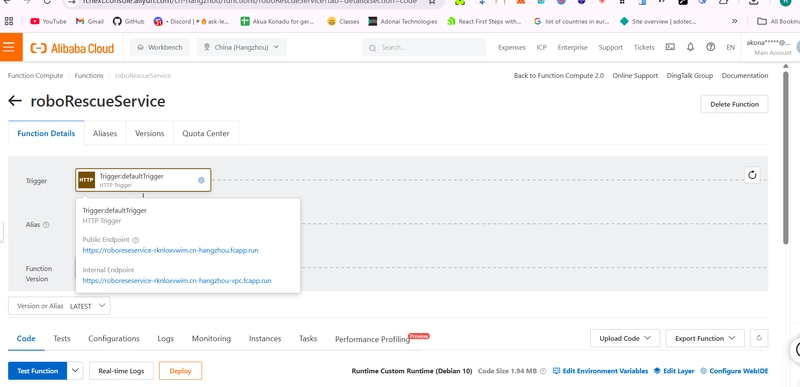800x387 pixels.
Task: Click the Alias help info icon
Action: pos(46,224)
